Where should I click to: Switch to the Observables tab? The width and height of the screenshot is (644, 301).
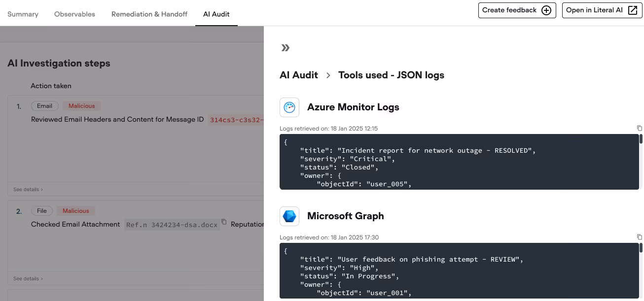click(74, 14)
